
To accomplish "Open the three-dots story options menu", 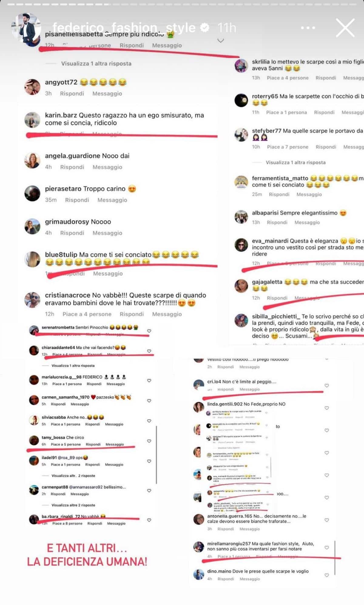I will [x=308, y=28].
